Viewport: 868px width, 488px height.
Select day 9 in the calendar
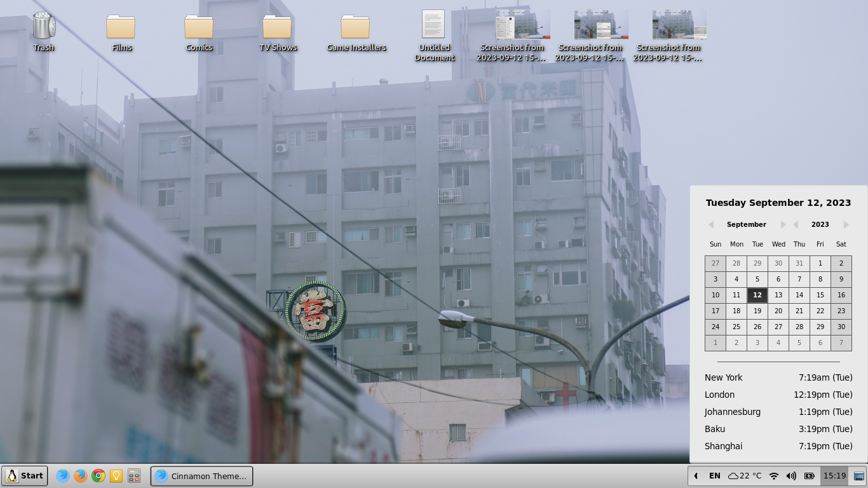coord(841,279)
